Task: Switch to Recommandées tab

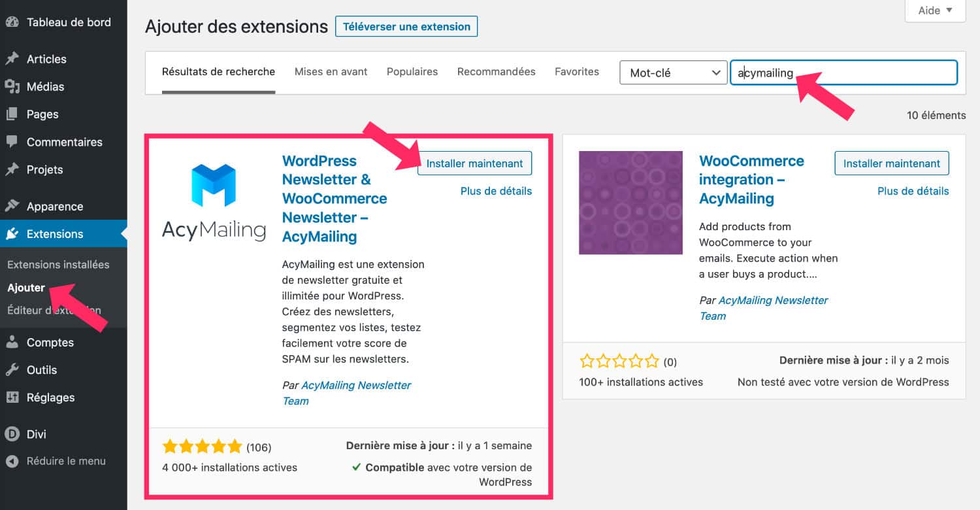Action: click(x=497, y=72)
